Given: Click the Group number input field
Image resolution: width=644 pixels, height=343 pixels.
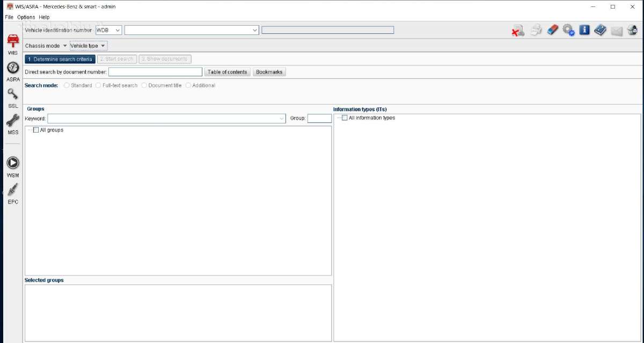Looking at the screenshot, I should (x=319, y=119).
